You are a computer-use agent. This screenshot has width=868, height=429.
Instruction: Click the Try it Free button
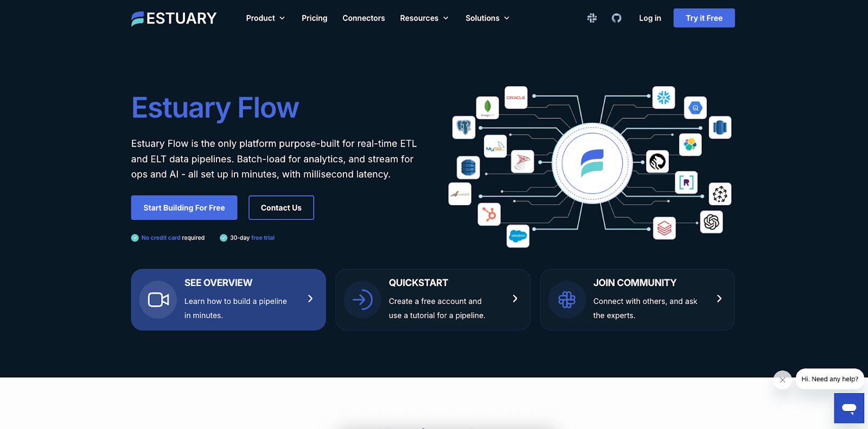pos(704,18)
